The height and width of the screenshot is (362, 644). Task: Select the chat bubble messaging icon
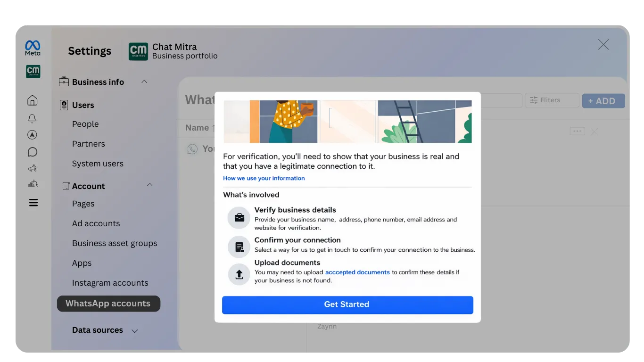coord(32,152)
